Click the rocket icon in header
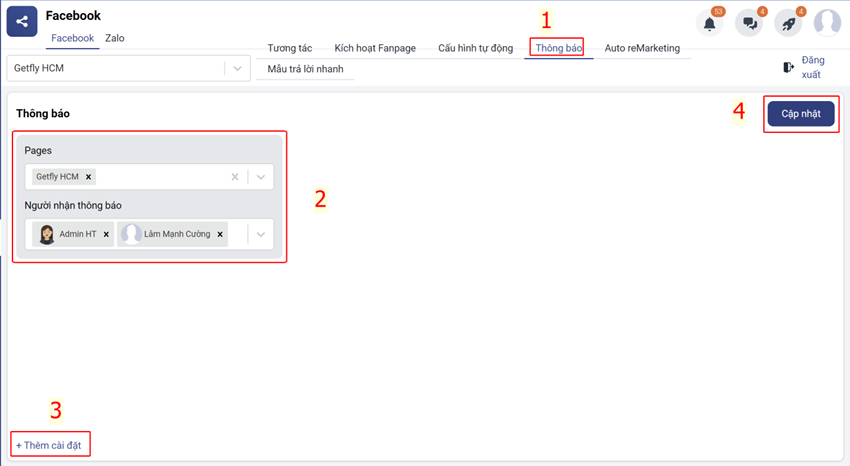This screenshot has width=850, height=466. pyautogui.click(x=787, y=24)
